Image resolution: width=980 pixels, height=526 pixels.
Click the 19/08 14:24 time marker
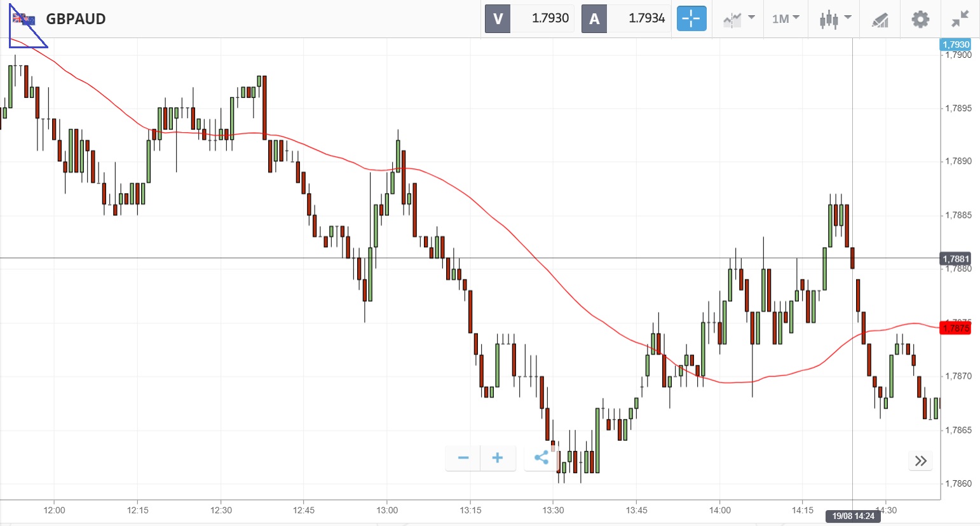[x=853, y=516]
